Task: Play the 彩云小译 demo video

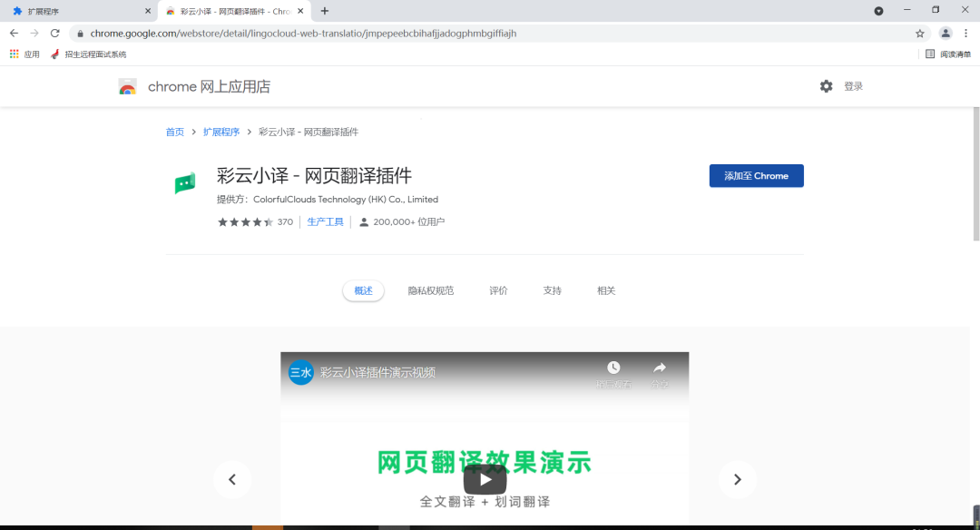Action: [485, 479]
